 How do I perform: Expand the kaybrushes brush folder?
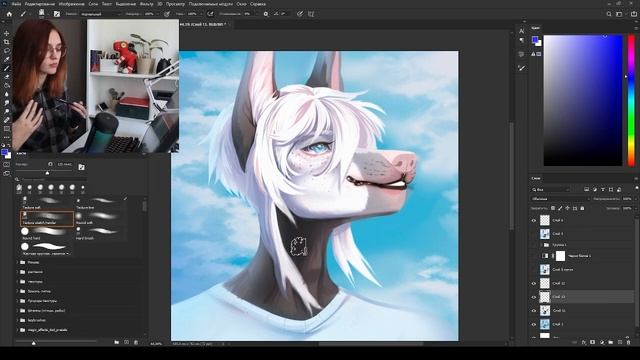coord(18,320)
